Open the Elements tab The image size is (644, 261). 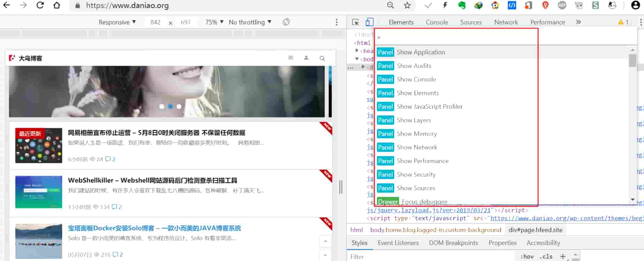pyautogui.click(x=401, y=22)
